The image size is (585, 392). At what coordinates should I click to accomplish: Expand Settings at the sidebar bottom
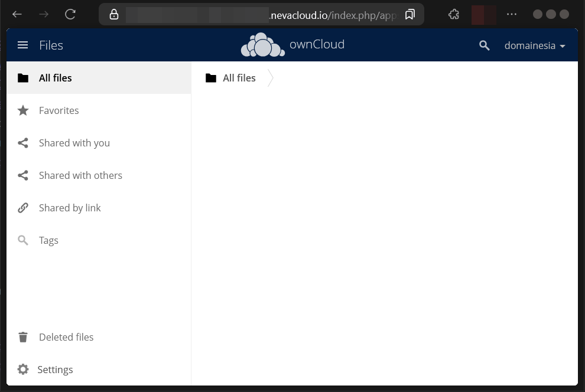tap(99, 369)
